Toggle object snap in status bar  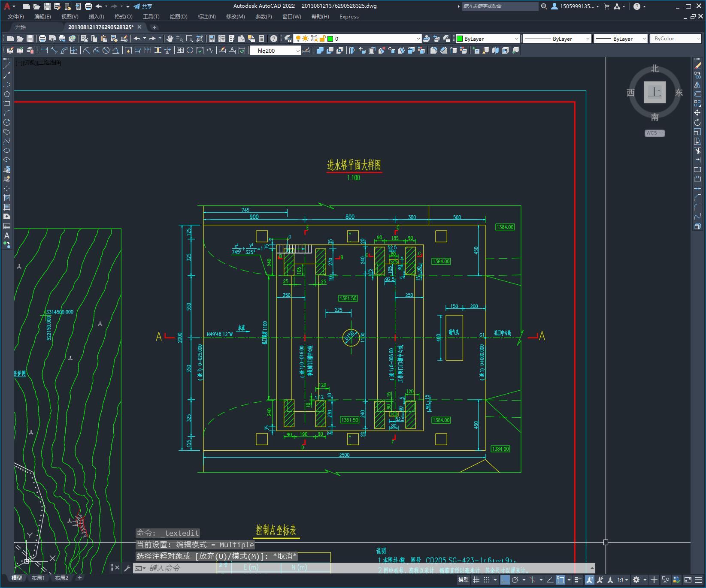561,580
